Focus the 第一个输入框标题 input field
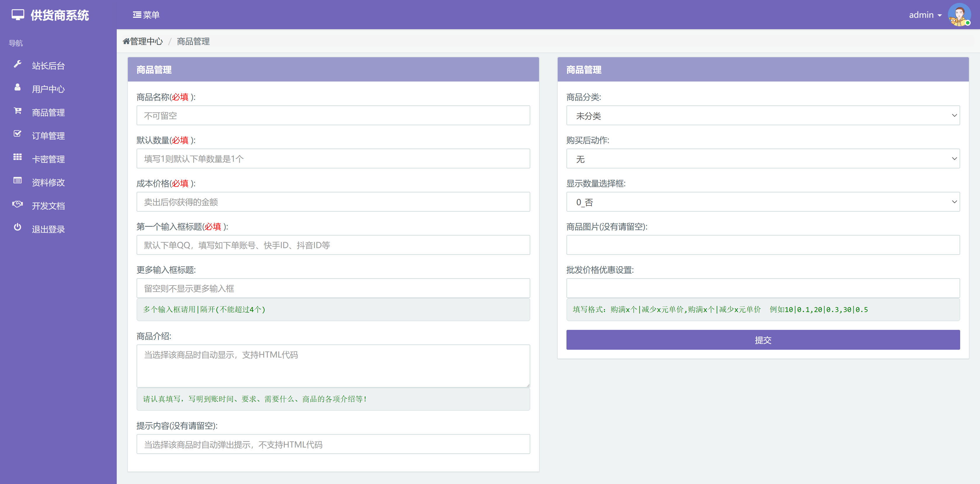Screen dimensions: 980x484 point(333,245)
